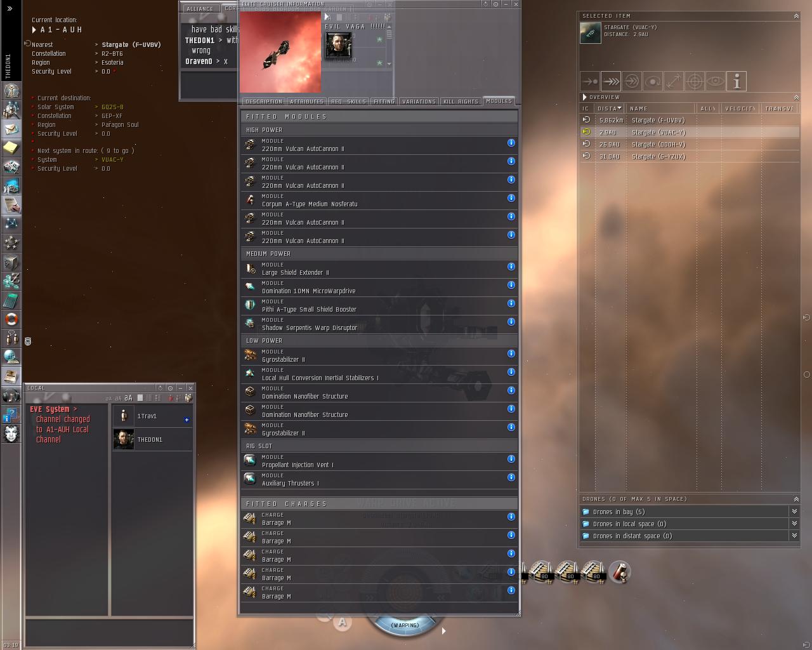Image resolution: width=812 pixels, height=650 pixels.
Task: Open the Jukebox headphones icon
Action: coord(11,395)
